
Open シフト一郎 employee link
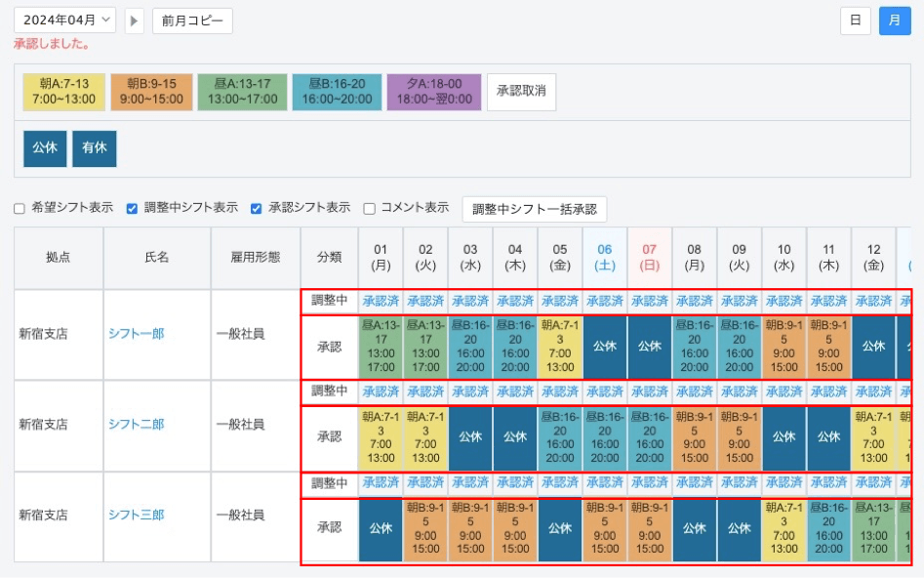(x=136, y=334)
